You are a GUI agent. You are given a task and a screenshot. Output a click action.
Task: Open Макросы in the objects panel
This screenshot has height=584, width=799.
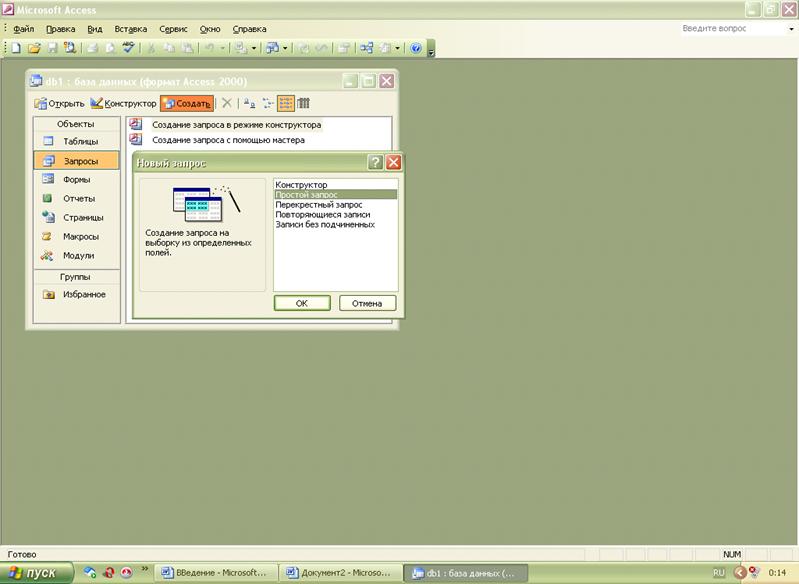tap(80, 237)
